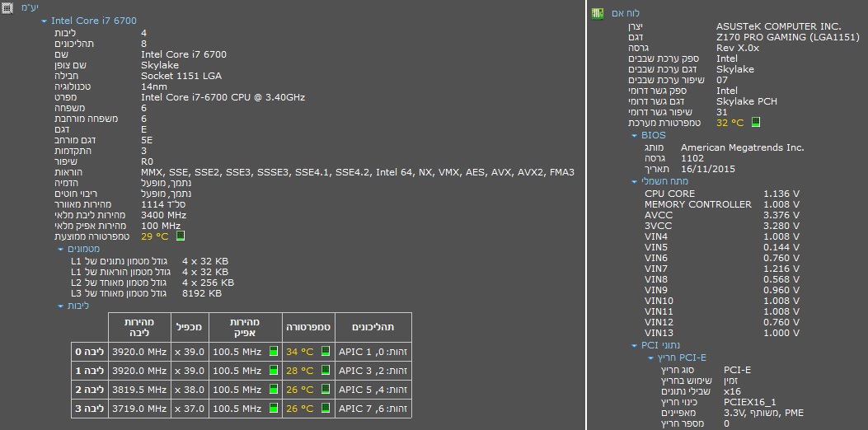Click Z170 PRO GAMING (LGA1151) model value
Viewport: 868px width, 430px height.
[x=788, y=37]
